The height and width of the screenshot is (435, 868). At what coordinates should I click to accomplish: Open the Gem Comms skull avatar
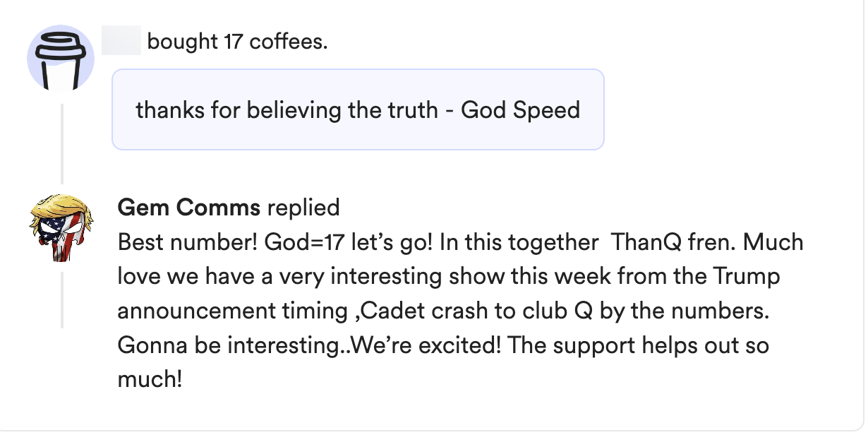pos(60,224)
